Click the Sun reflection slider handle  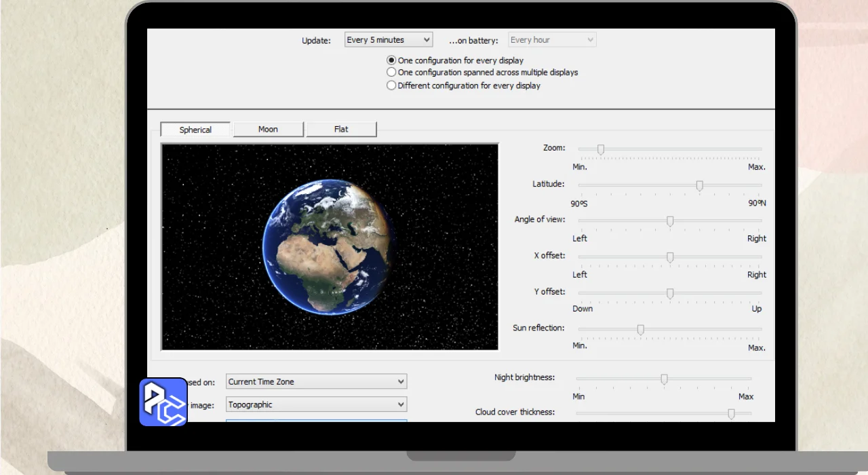tap(640, 330)
